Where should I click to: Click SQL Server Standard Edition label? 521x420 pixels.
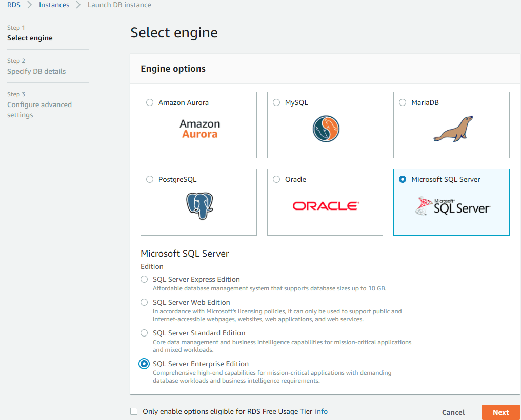(199, 333)
